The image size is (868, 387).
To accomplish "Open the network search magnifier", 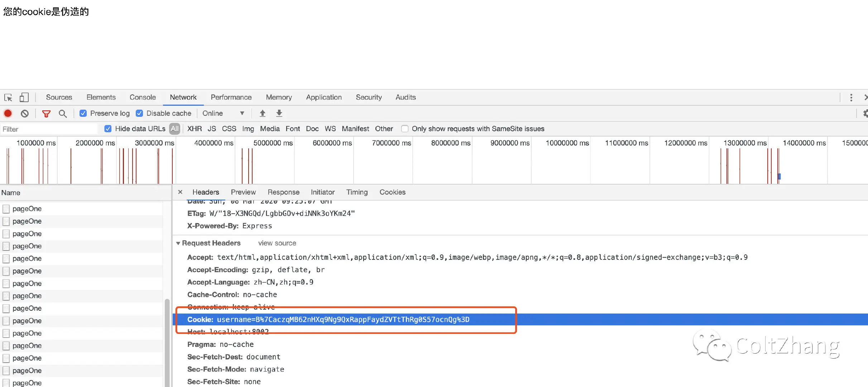I will tap(63, 114).
